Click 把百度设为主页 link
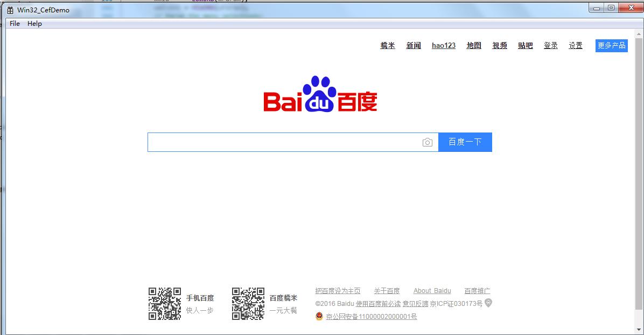 (x=338, y=291)
